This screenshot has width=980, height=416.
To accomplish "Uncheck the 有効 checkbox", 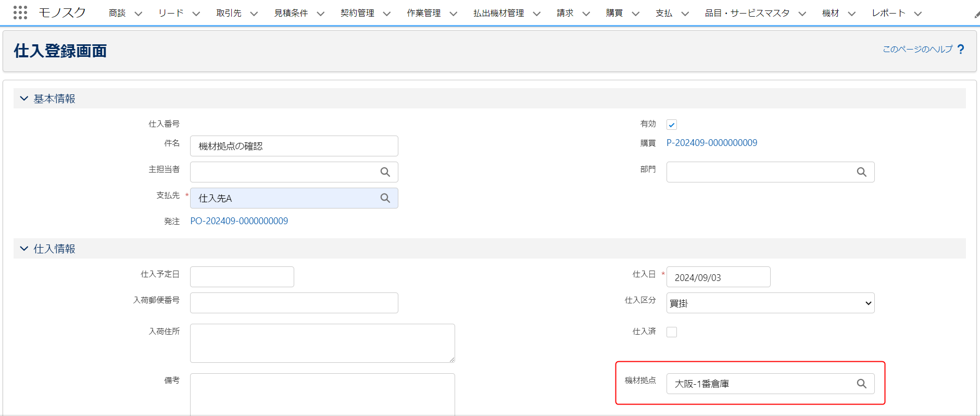I will [672, 125].
